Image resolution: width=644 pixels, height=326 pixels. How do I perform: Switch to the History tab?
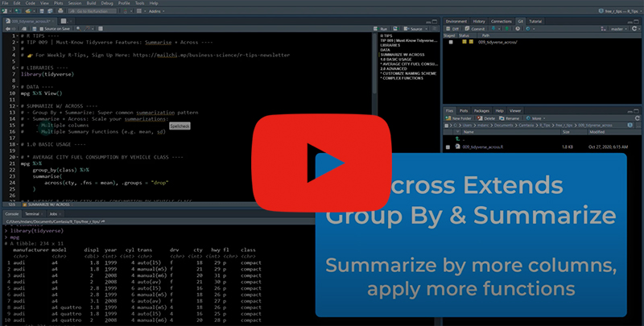click(x=479, y=22)
